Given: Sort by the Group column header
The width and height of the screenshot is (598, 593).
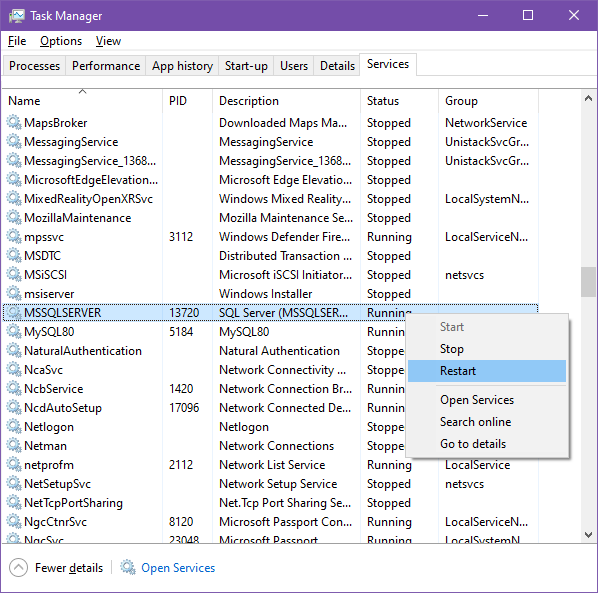Looking at the screenshot, I should [488, 101].
